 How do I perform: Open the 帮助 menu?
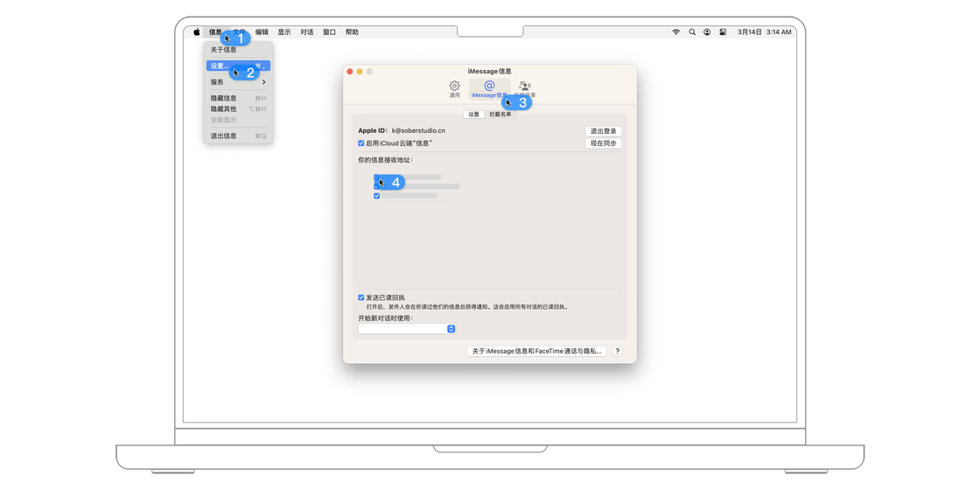pos(352,31)
